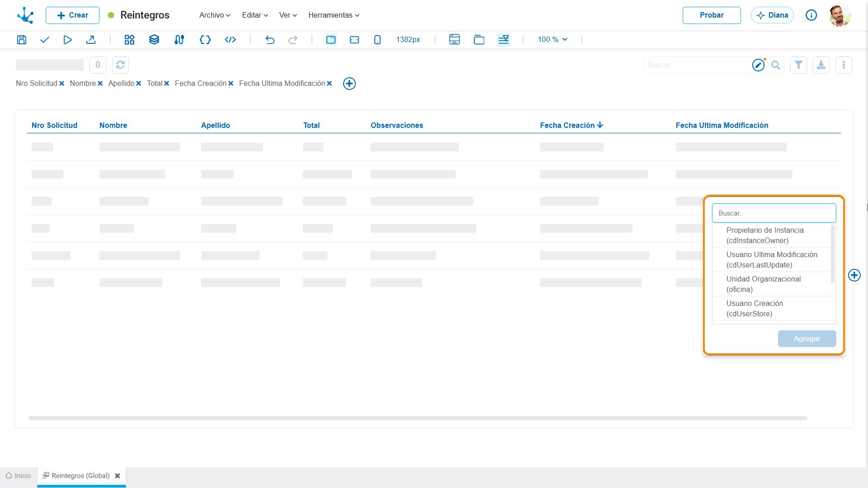Remove the Apellido filter chip
The height and width of the screenshot is (488, 868).
click(138, 84)
